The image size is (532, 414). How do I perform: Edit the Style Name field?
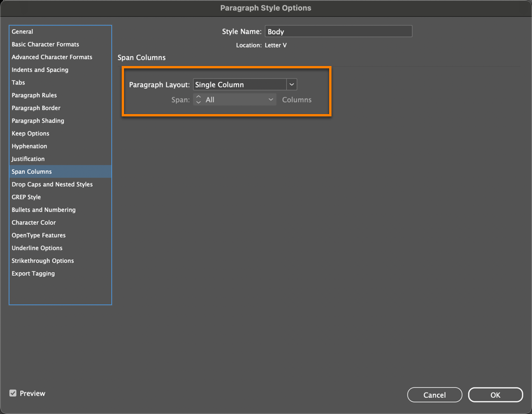pos(338,31)
